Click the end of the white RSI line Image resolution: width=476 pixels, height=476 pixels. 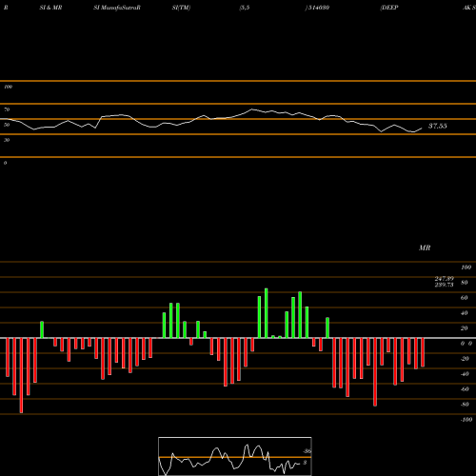click(422, 129)
